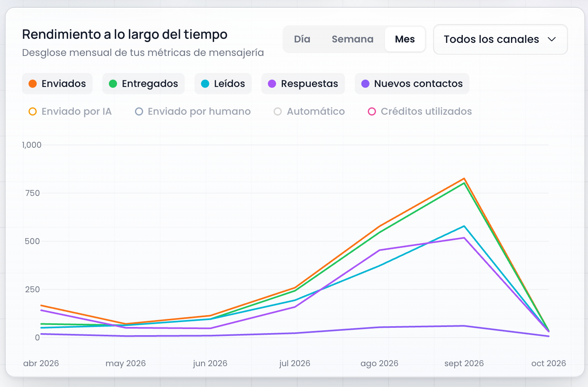The image size is (588, 387).
Task: Click the chevron arrow on the channels dropdown
Action: (x=552, y=39)
